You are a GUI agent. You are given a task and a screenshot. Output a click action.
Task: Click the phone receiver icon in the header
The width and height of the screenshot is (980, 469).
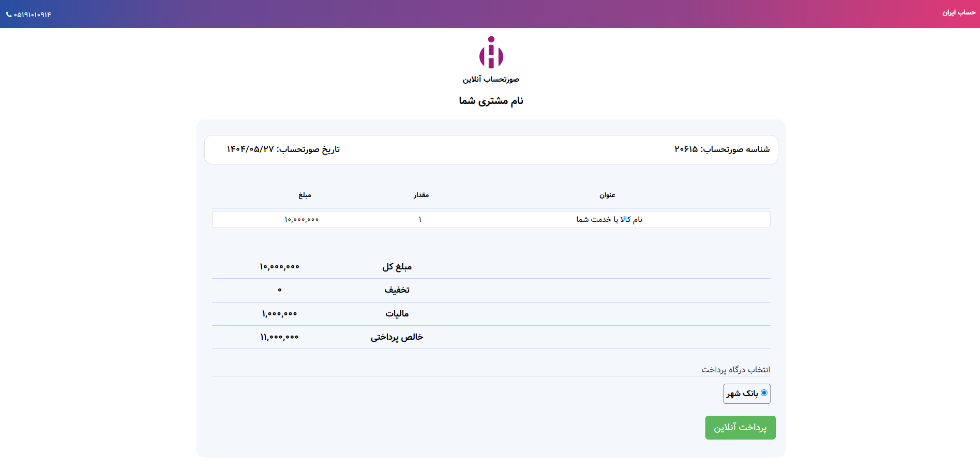pyautogui.click(x=9, y=14)
